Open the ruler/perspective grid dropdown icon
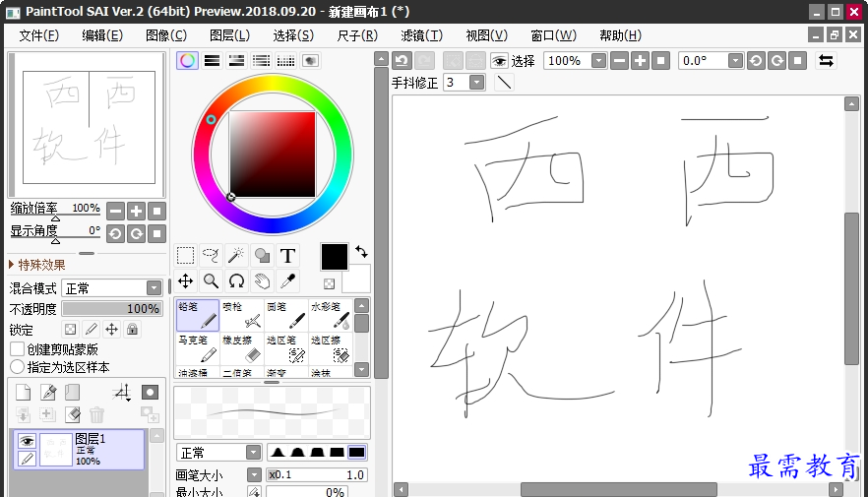The image size is (868, 497). tap(122, 393)
